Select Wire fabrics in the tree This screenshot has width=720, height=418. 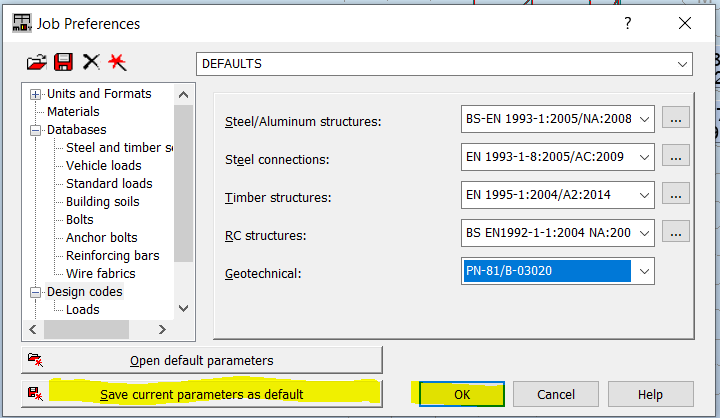101,273
